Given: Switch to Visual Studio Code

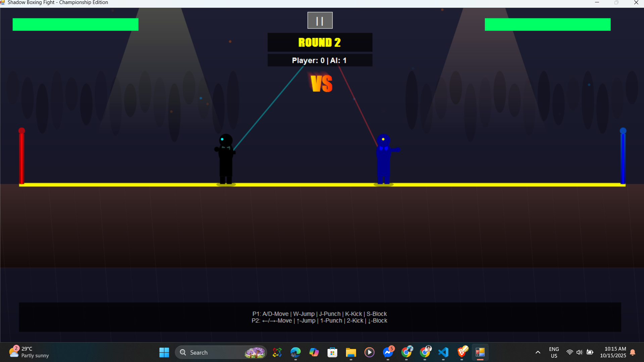Looking at the screenshot, I should [443, 352].
